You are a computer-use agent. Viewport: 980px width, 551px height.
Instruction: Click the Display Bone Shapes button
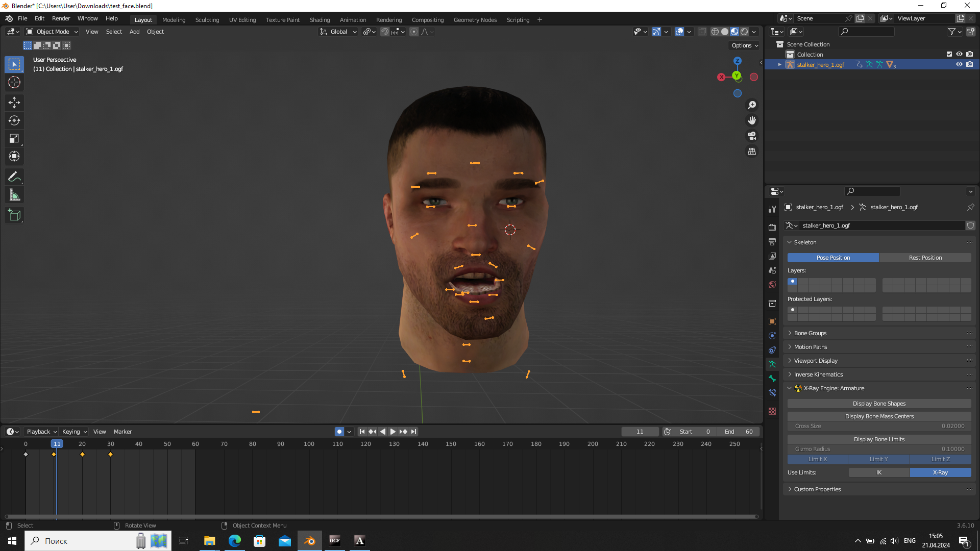click(878, 403)
